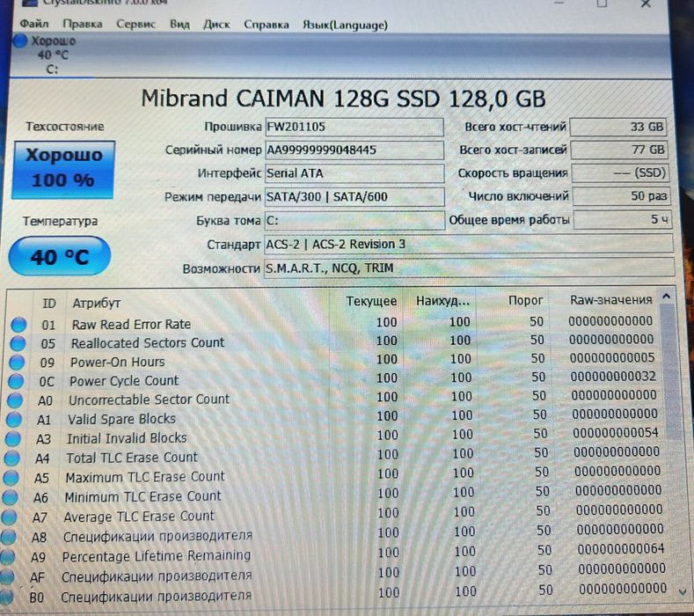Screen dimensions: 694x616
Task: Click the Возможности field S.M.A.R.T., NCQ, TRIM
Action: pyautogui.click(x=469, y=268)
